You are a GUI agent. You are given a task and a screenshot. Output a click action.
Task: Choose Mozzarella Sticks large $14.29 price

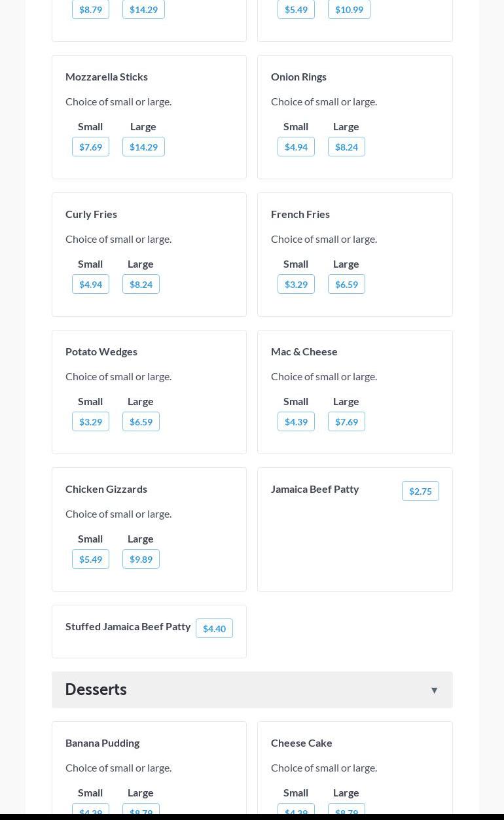click(143, 147)
